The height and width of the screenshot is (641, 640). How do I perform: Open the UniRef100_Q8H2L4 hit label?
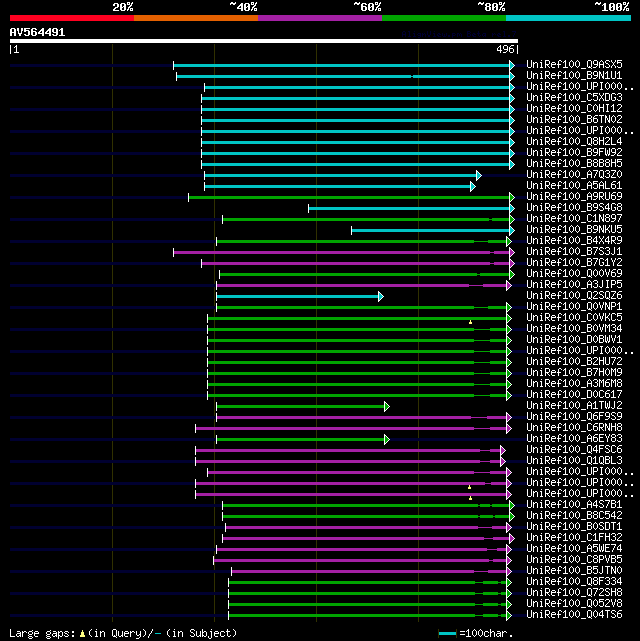574,141
